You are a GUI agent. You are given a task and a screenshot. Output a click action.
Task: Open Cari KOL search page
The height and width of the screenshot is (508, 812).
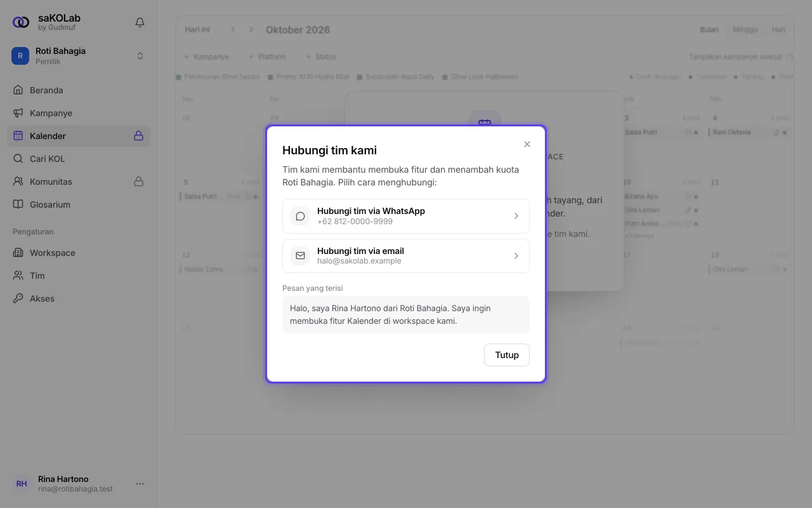click(x=79, y=159)
